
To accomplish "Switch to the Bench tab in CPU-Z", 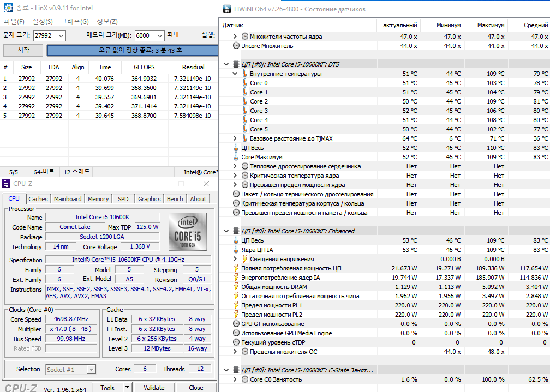I will (x=175, y=199).
